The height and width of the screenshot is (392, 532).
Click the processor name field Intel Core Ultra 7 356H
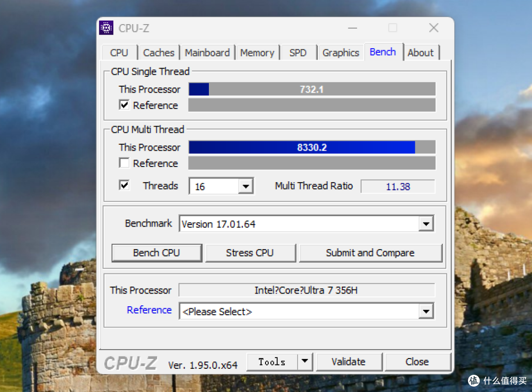tap(306, 290)
